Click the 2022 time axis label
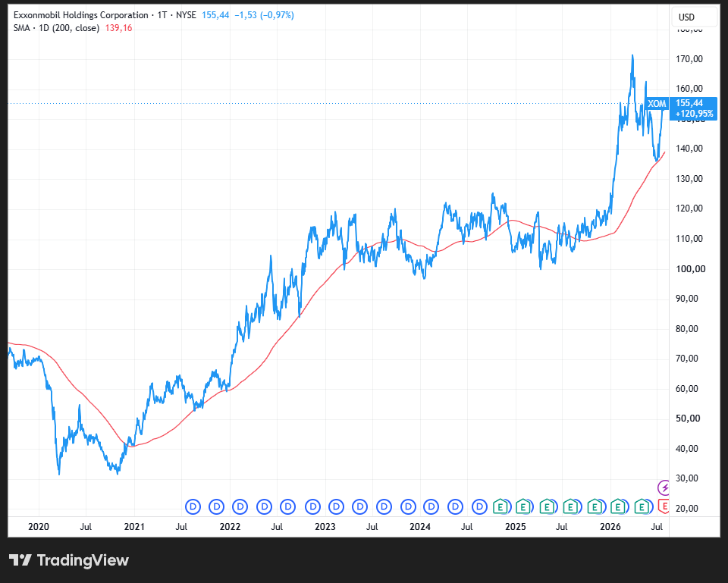 pyautogui.click(x=230, y=527)
